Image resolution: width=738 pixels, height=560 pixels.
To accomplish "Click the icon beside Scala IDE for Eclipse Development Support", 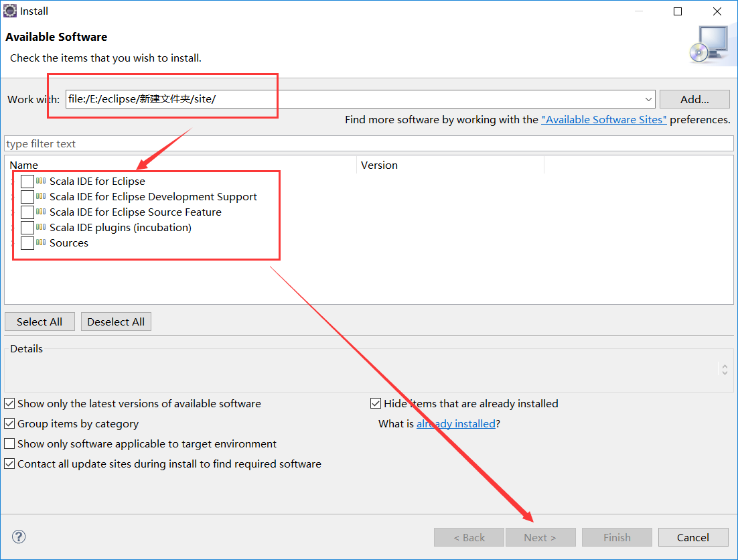I will pos(41,196).
